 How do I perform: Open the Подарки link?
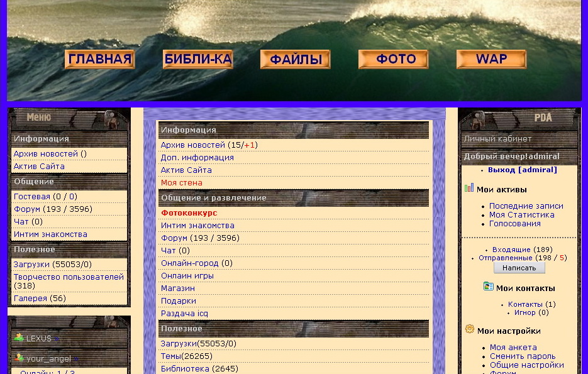(179, 301)
